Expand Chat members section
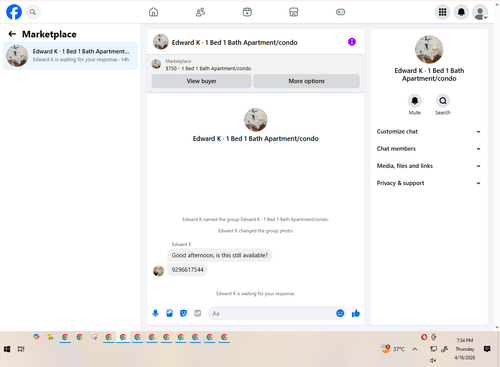Viewport: 500px width, 367px height. [429, 149]
